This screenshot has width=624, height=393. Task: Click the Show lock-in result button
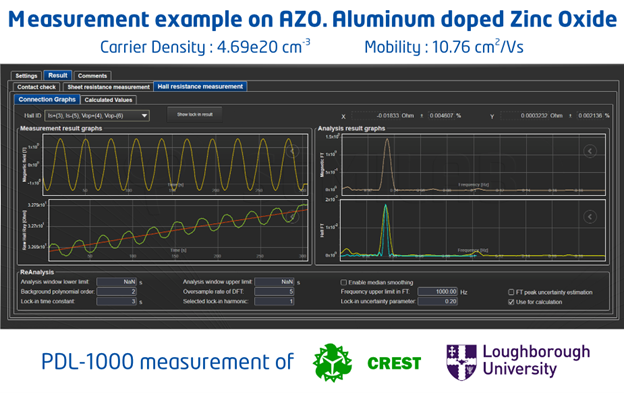195,115
